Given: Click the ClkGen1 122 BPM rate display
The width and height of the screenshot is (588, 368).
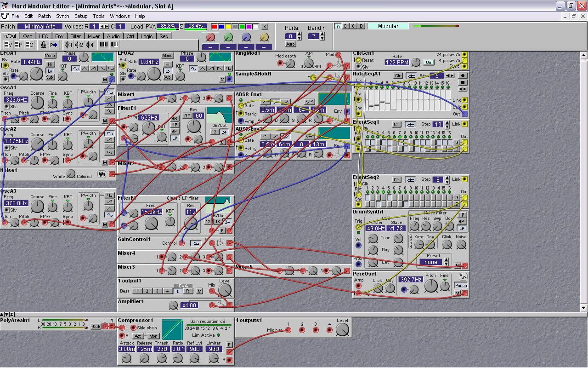Looking at the screenshot, I should [x=397, y=62].
